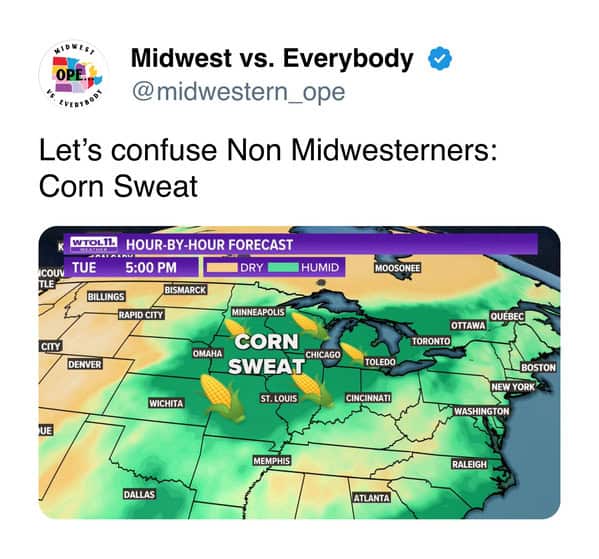The width and height of the screenshot is (599, 559).
Task: Click the corn cob icon near Wichita
Action: pyautogui.click(x=222, y=397)
